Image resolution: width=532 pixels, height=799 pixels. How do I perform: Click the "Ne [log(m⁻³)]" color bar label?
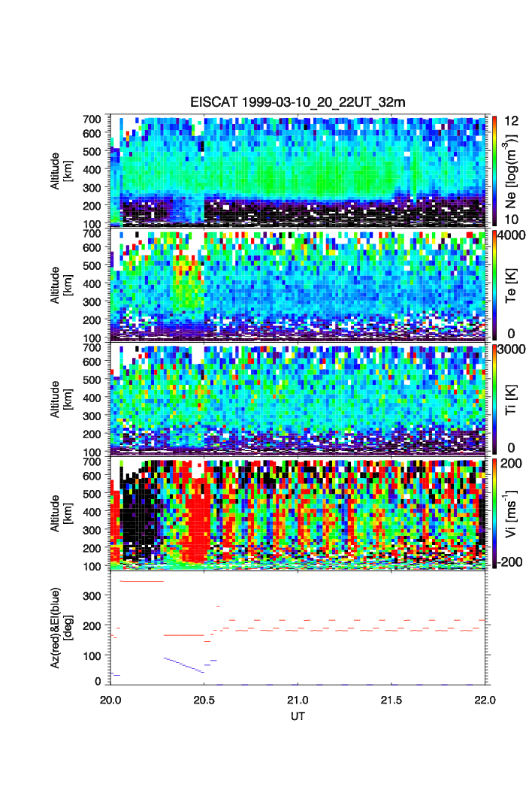coord(512,169)
